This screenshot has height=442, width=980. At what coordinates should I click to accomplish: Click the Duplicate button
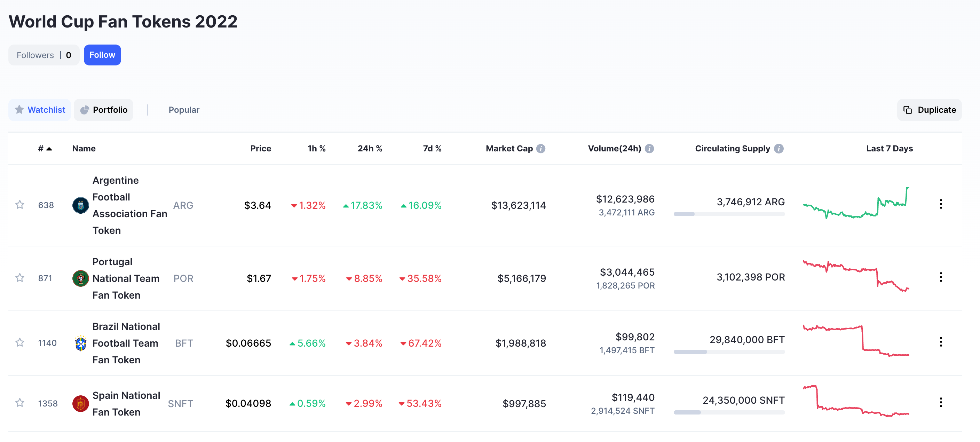click(929, 110)
